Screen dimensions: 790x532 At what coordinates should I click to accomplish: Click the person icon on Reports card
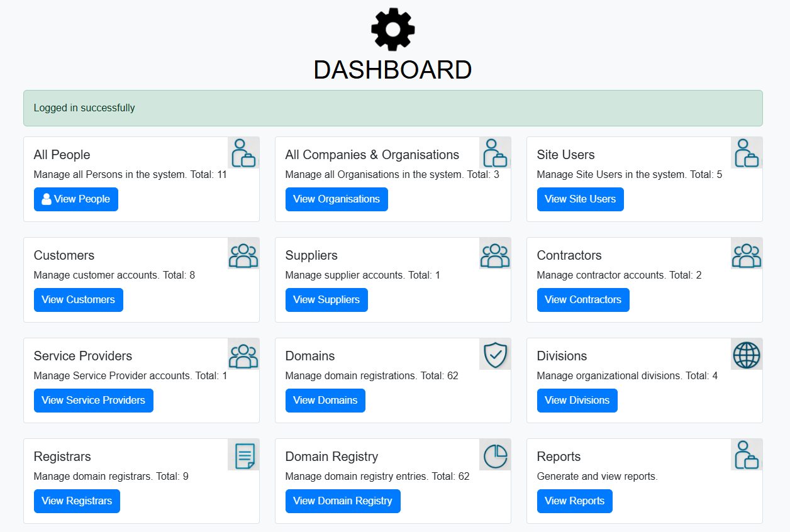[747, 455]
